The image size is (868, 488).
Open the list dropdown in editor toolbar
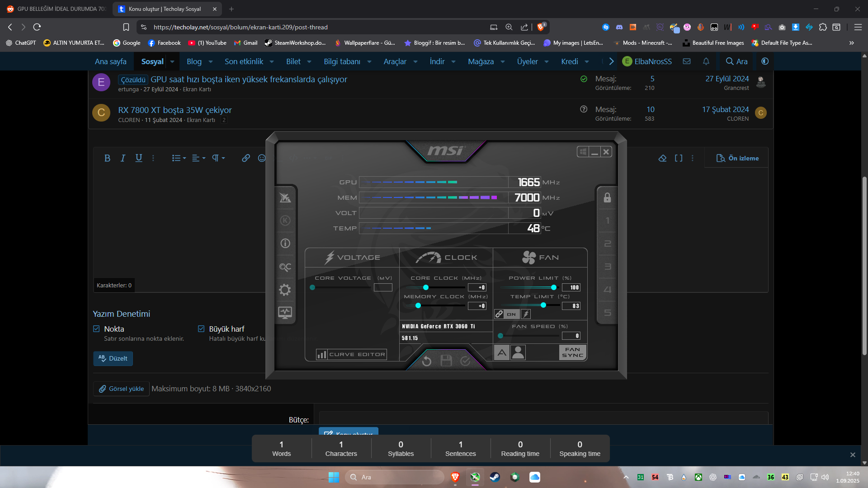coord(179,158)
